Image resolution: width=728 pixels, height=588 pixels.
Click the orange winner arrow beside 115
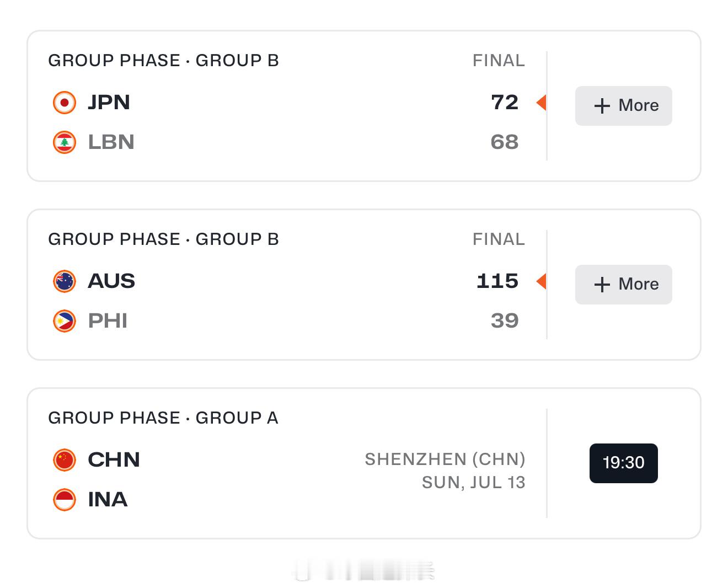pyautogui.click(x=541, y=281)
